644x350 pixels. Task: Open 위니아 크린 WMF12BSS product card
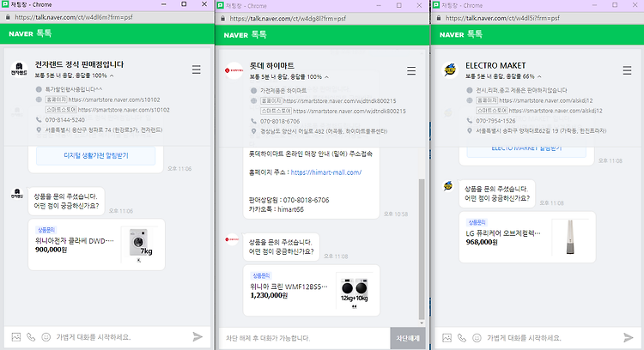coord(312,290)
